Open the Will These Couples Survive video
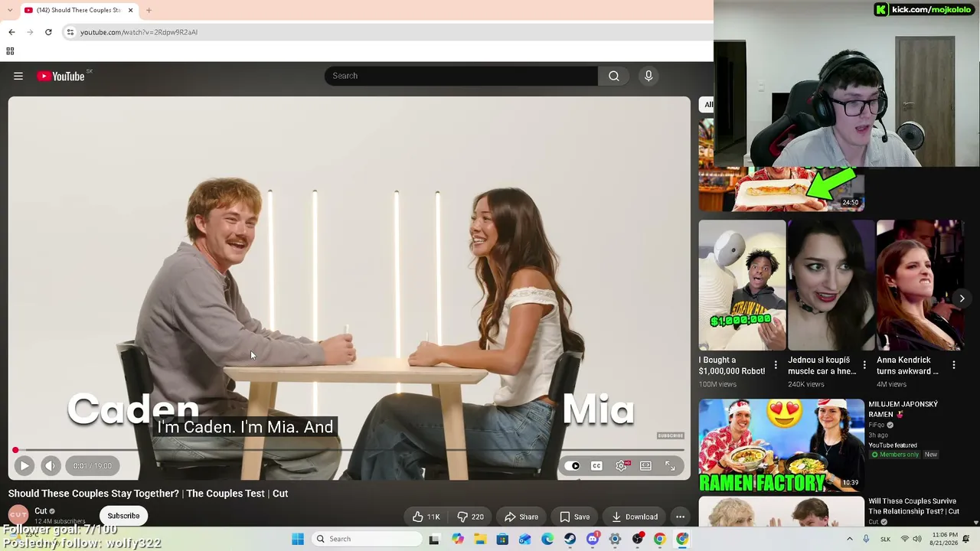Viewport: 980px width, 551px height. point(913,506)
